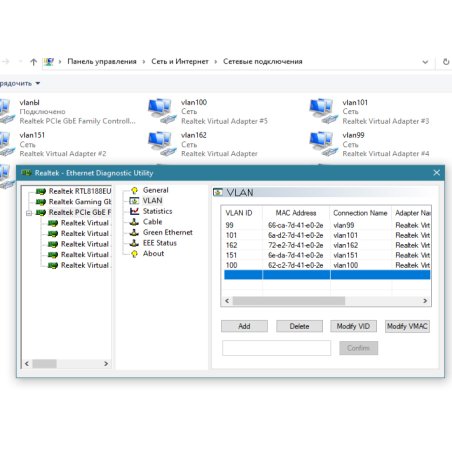
Task: Open the About section
Action: pos(153,253)
